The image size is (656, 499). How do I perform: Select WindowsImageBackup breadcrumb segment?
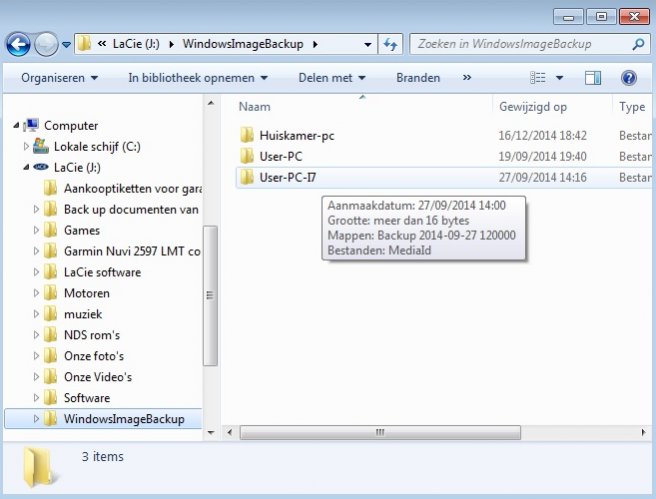coord(243,44)
